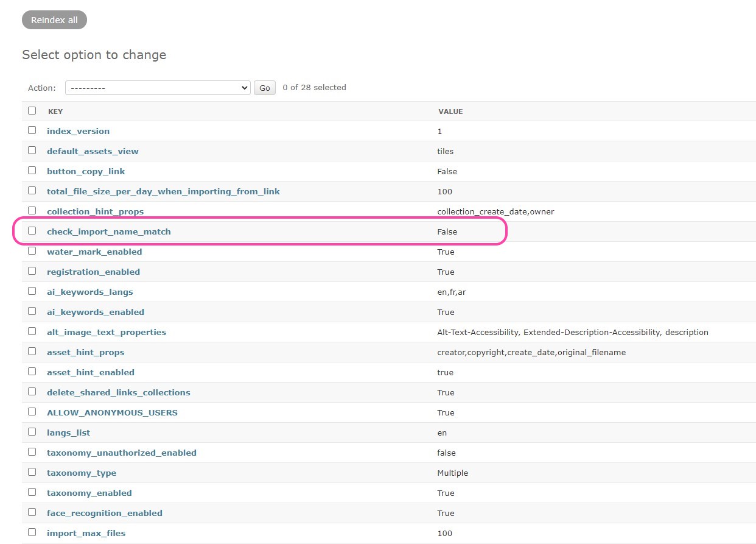Open the langs_list option link
756x544 pixels.
[x=68, y=433]
